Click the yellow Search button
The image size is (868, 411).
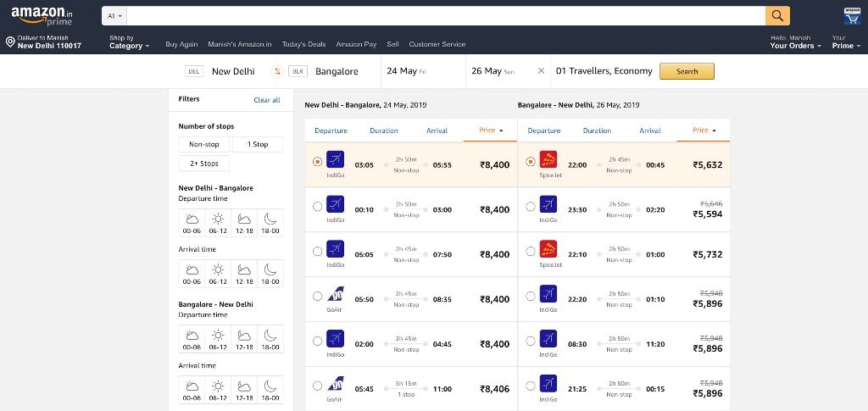tap(687, 71)
